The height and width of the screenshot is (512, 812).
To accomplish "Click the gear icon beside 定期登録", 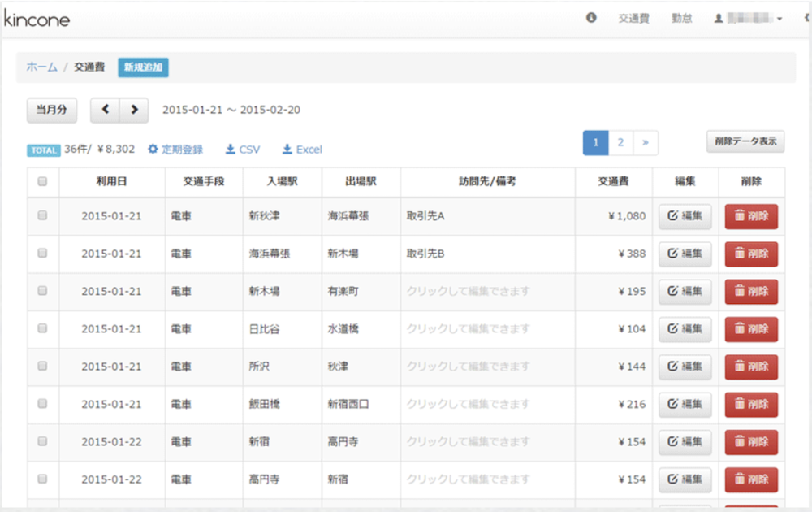I will point(153,150).
